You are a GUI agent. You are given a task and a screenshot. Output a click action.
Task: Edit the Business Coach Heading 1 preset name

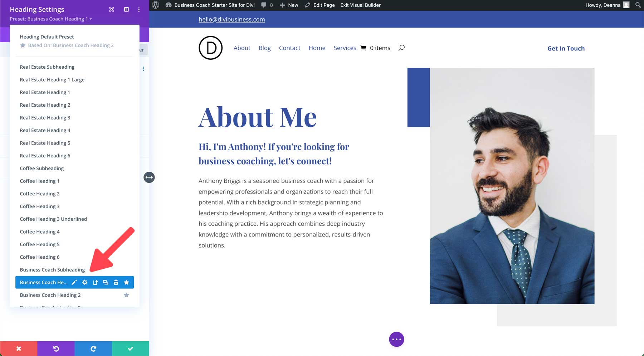click(74, 282)
